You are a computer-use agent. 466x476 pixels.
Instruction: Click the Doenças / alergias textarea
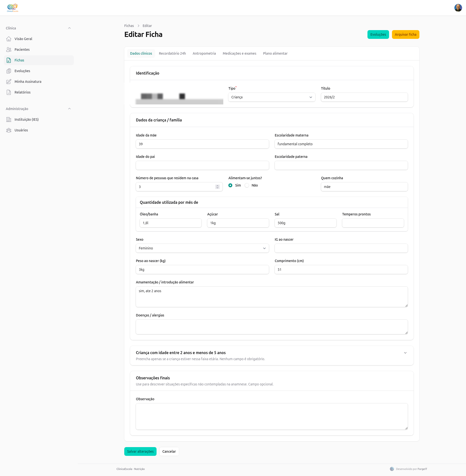point(272,327)
